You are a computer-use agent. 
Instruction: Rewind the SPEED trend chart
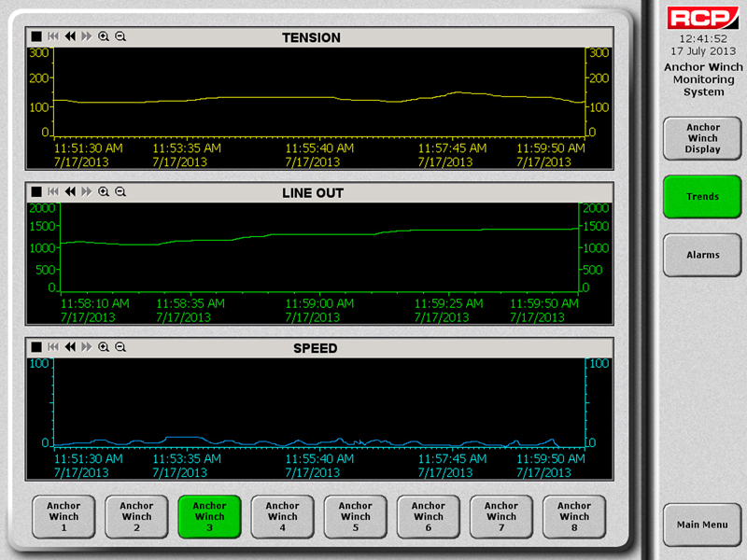click(70, 347)
